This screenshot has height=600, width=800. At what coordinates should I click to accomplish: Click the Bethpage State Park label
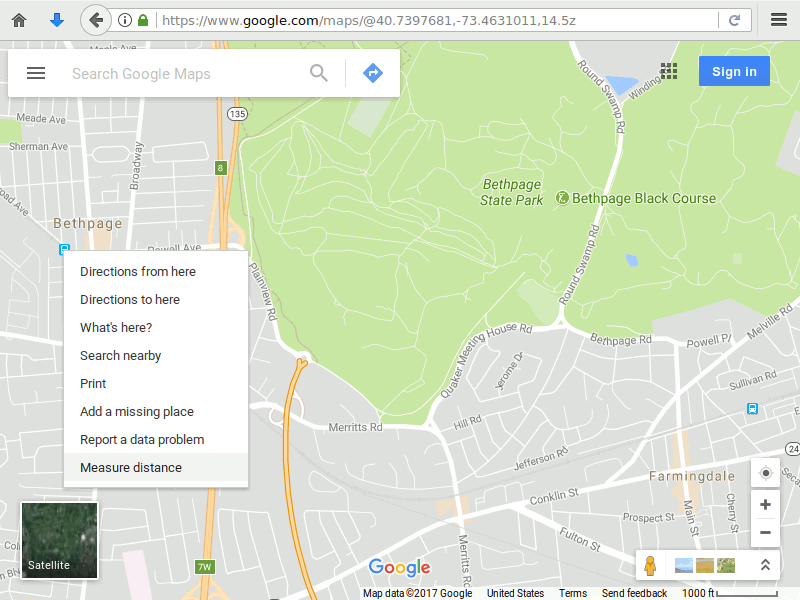click(512, 192)
